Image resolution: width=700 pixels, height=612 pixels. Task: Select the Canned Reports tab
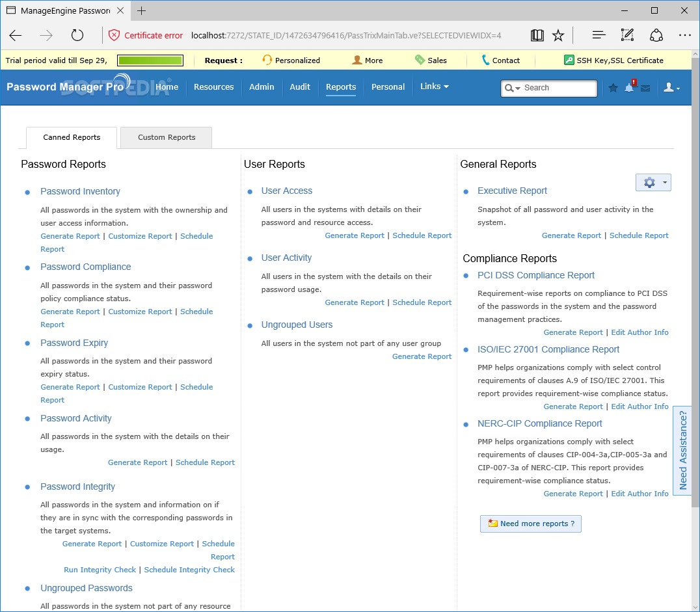[x=72, y=137]
